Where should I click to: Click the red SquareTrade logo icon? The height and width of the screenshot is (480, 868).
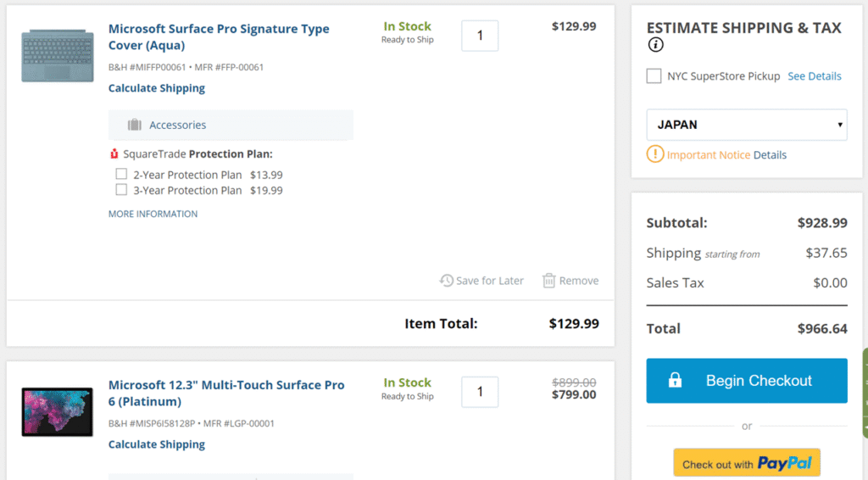114,153
